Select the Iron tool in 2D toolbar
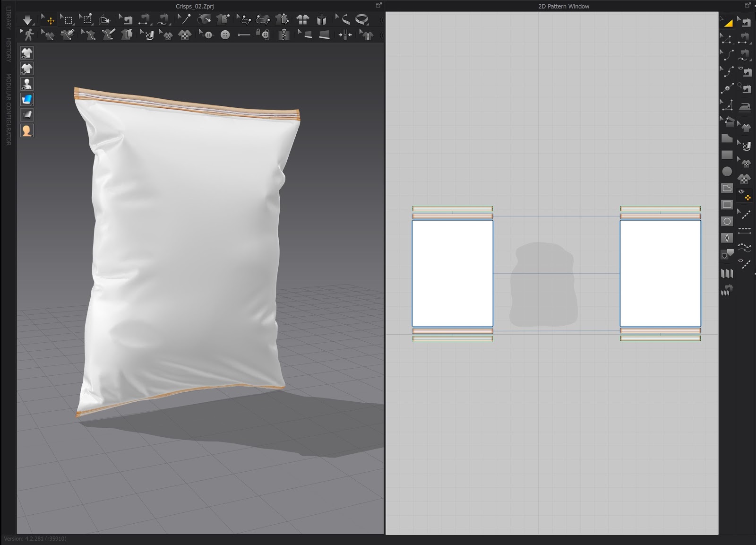 coord(745,105)
